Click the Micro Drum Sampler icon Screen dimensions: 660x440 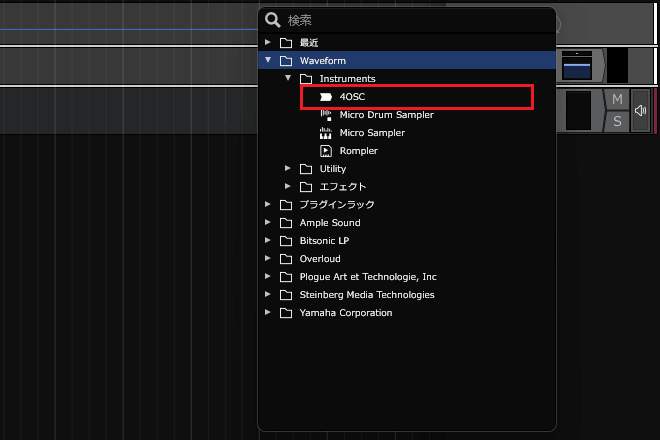326,115
